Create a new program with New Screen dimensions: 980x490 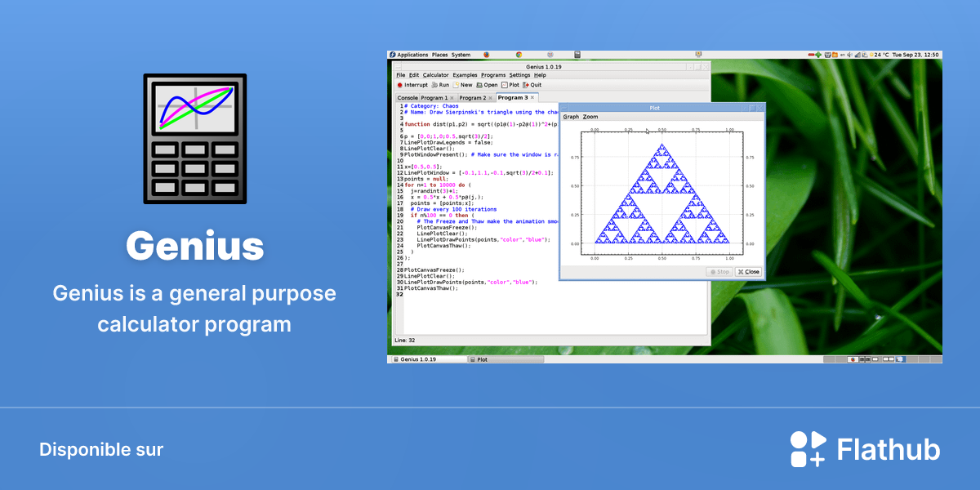[x=462, y=85]
